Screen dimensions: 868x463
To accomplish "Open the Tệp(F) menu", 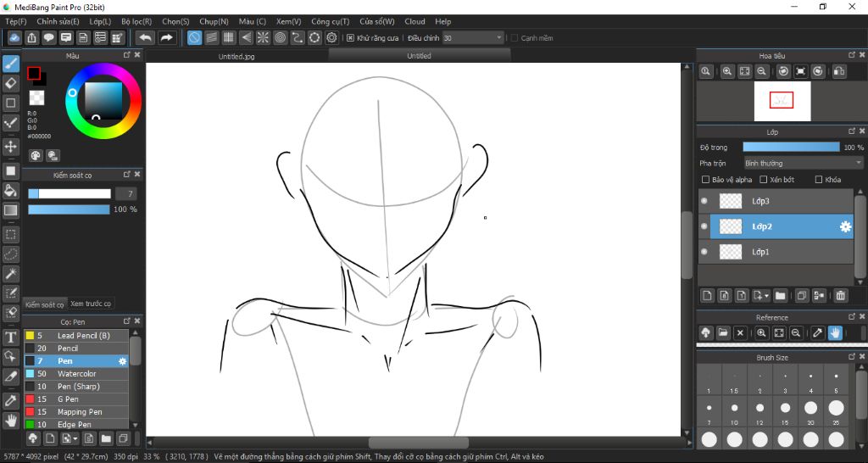I will pos(15,21).
